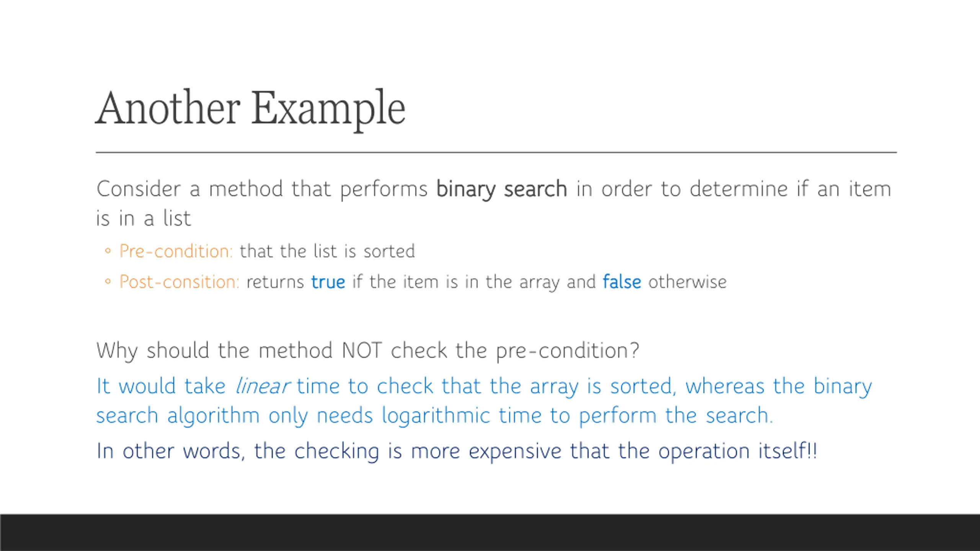This screenshot has height=551, width=980.
Task: Click the text 'that the list is sorted'
Action: point(327,251)
